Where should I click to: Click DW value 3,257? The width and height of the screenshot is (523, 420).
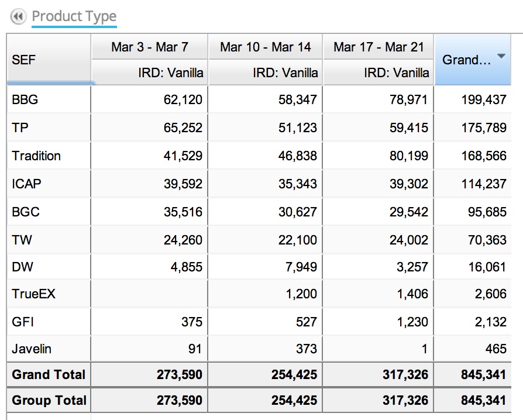(412, 267)
